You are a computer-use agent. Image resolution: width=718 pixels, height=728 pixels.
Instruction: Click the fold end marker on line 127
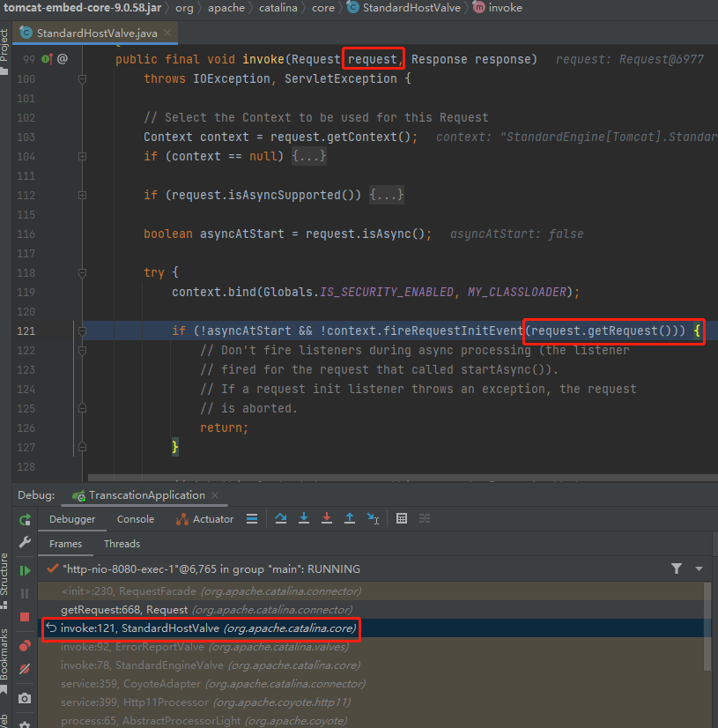[82, 447]
